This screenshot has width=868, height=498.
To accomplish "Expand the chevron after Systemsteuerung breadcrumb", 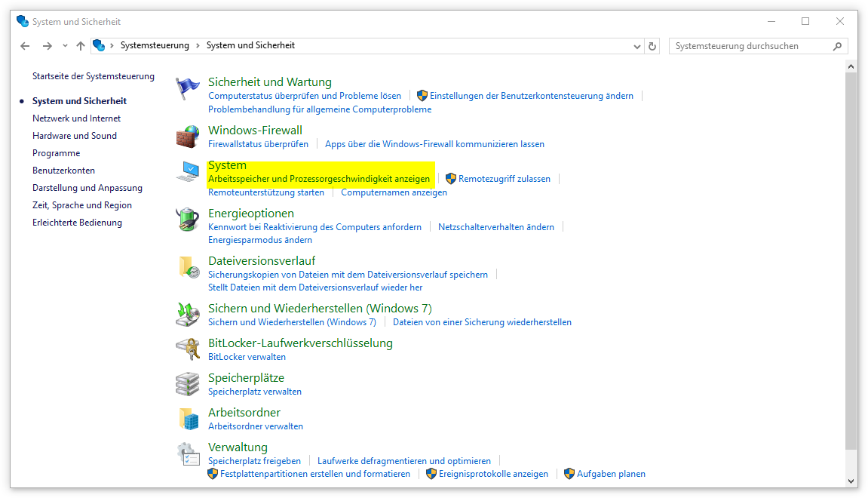I will pos(198,45).
